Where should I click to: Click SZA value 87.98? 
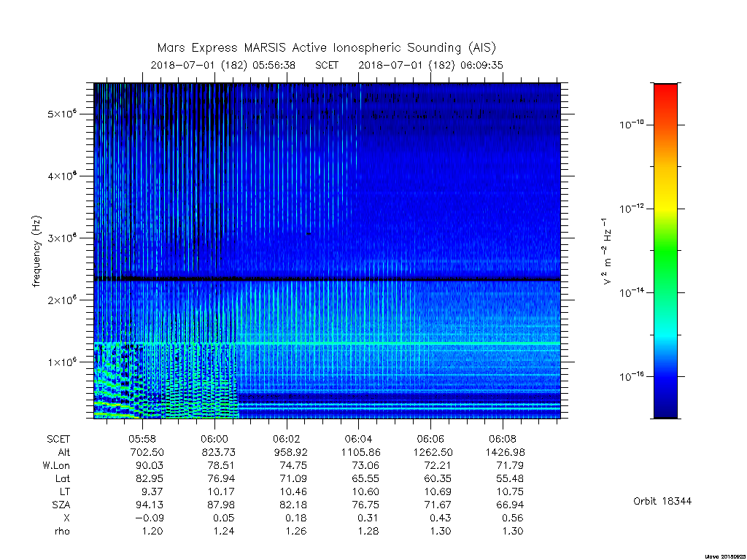click(222, 505)
